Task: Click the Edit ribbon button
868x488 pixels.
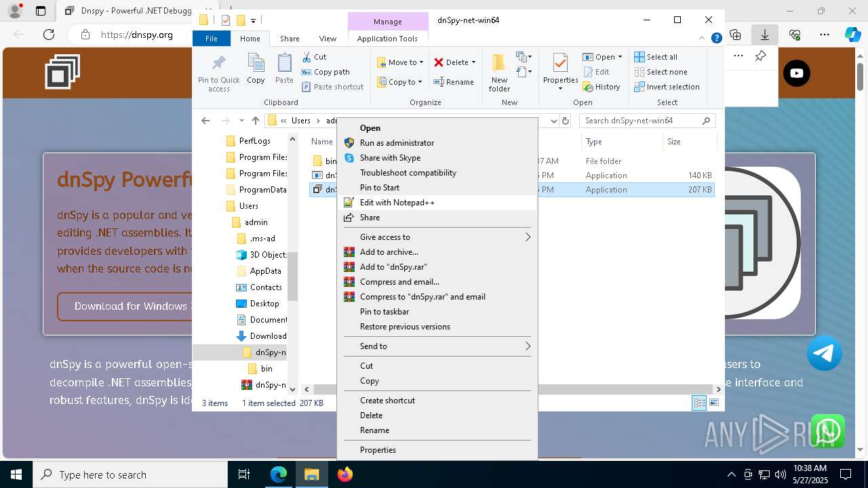Action: 596,72
